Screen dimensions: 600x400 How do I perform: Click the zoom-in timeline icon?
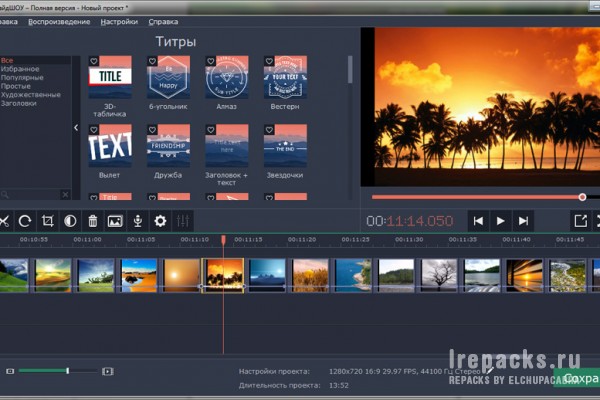pos(108,371)
